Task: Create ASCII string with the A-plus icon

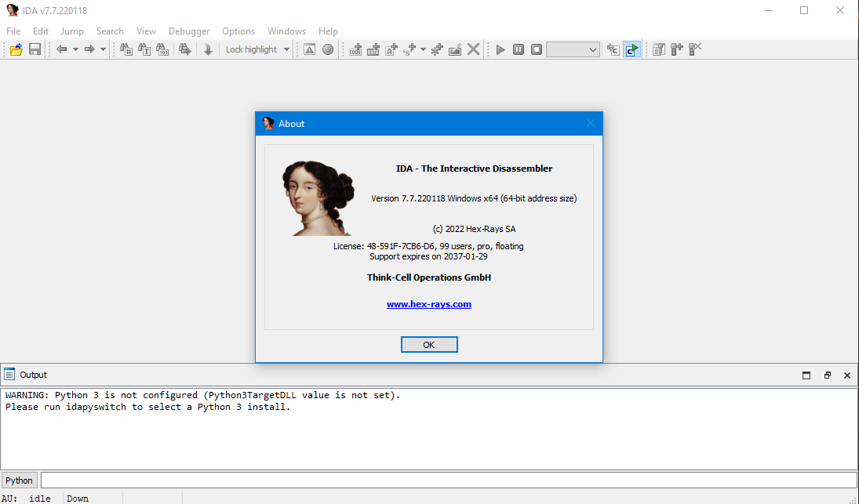Action: pyautogui.click(x=391, y=49)
